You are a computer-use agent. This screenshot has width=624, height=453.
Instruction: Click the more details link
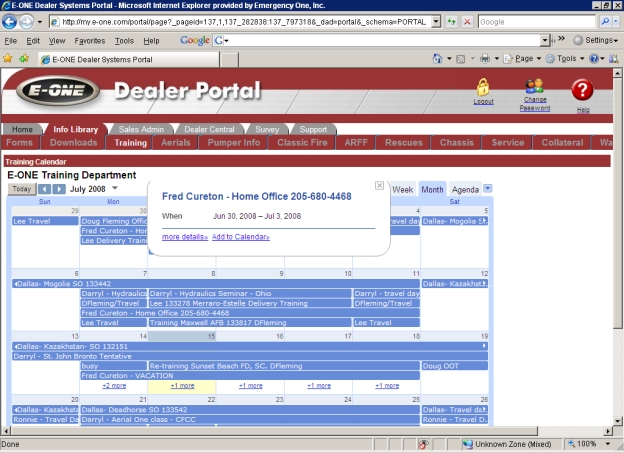tap(185, 237)
